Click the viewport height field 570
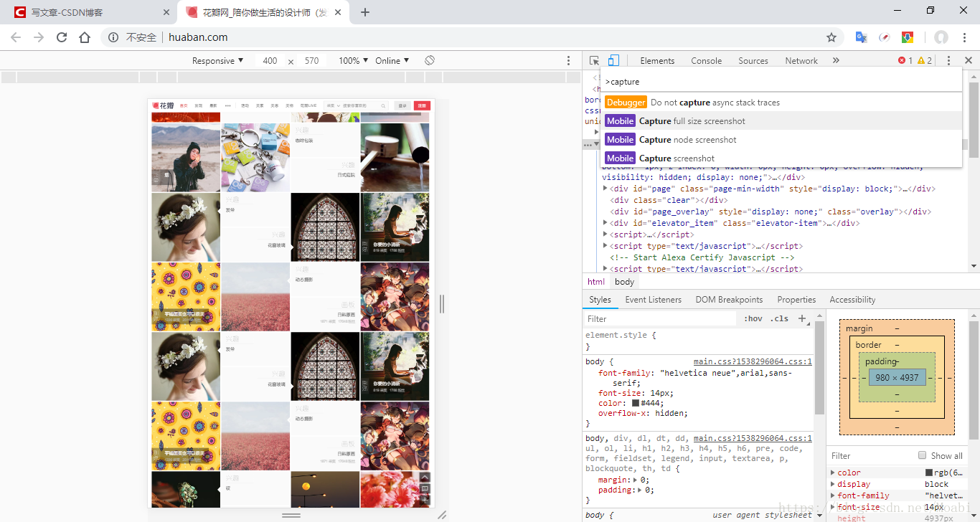The height and width of the screenshot is (522, 980). (311, 61)
